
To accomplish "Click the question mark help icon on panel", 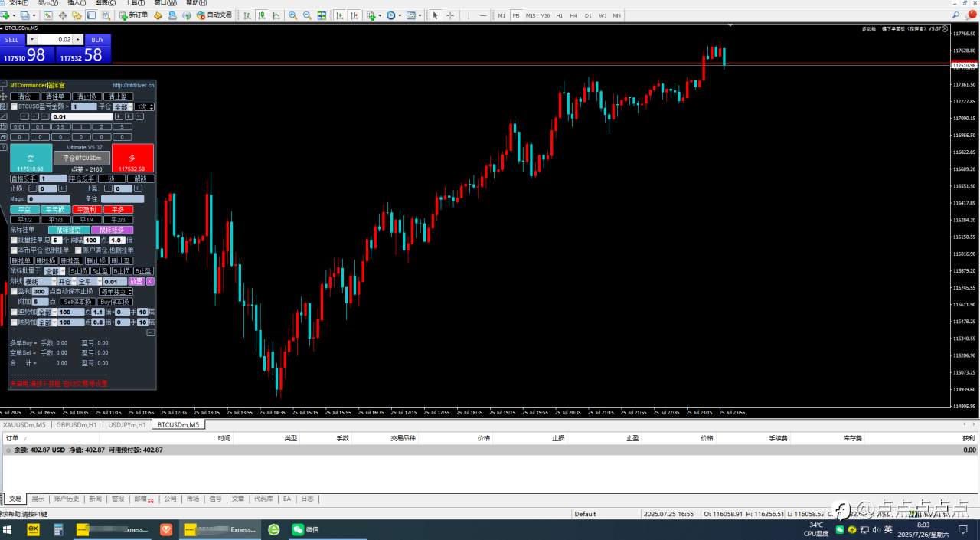I will click(x=3, y=146).
